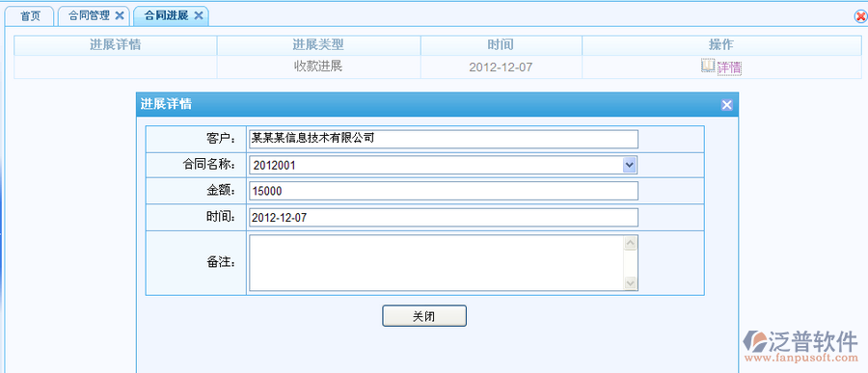The height and width of the screenshot is (373, 868).
Task: Click the 时间 column header
Action: pyautogui.click(x=501, y=45)
